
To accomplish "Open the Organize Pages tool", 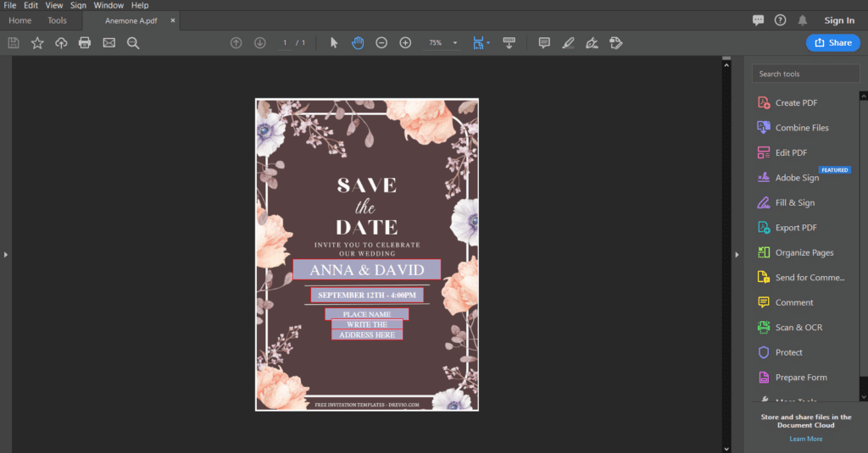I will [804, 252].
